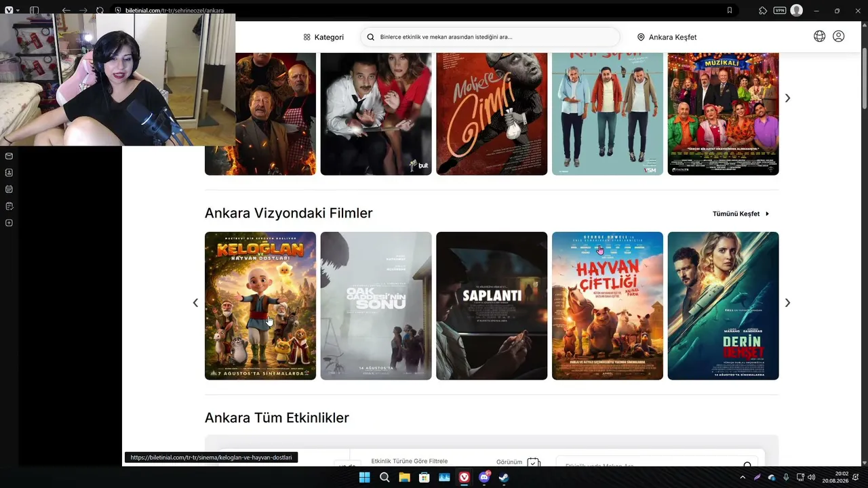This screenshot has width=868, height=488.
Task: Go back with the browser back arrow
Action: (x=66, y=10)
